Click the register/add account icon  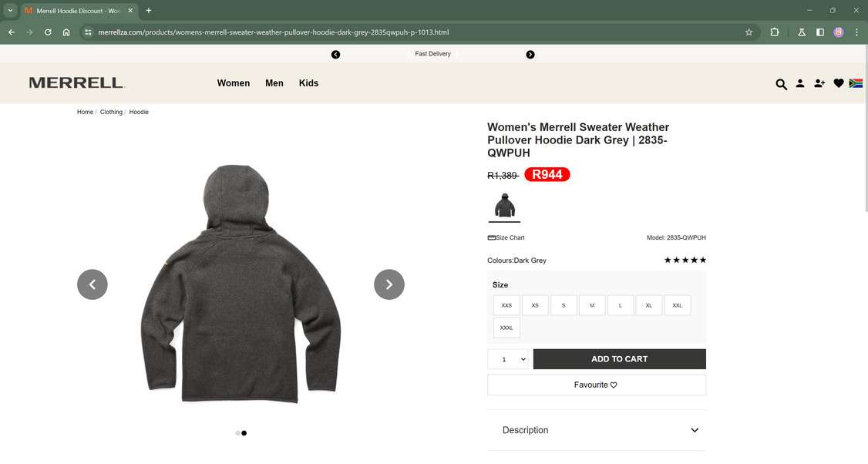click(819, 83)
